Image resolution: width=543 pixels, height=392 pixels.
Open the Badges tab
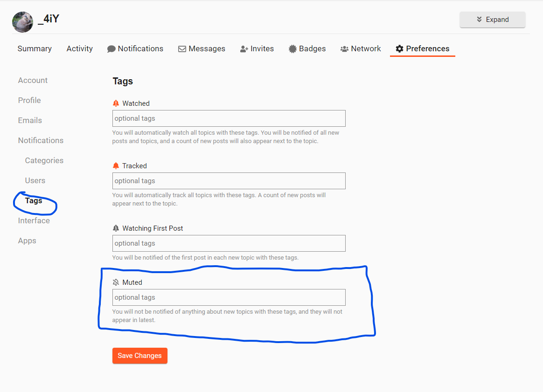(x=307, y=49)
